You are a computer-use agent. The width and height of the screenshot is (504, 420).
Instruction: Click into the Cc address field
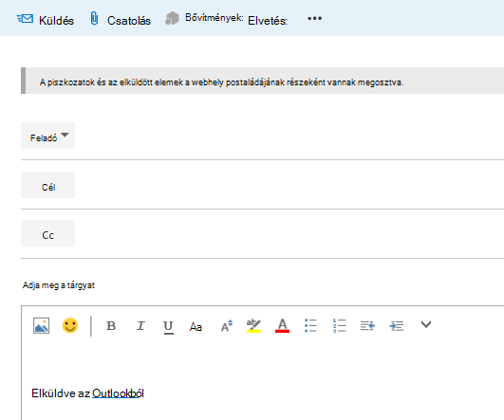pyautogui.click(x=289, y=233)
